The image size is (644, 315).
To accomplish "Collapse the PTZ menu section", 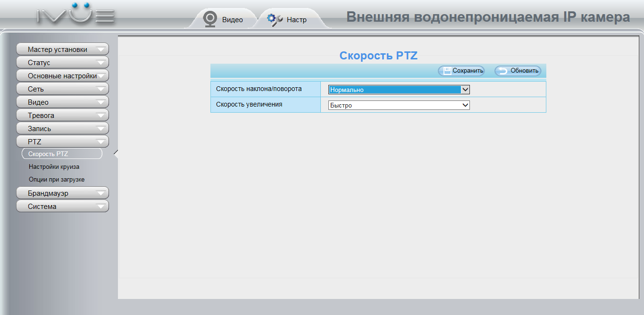I will 63,141.
